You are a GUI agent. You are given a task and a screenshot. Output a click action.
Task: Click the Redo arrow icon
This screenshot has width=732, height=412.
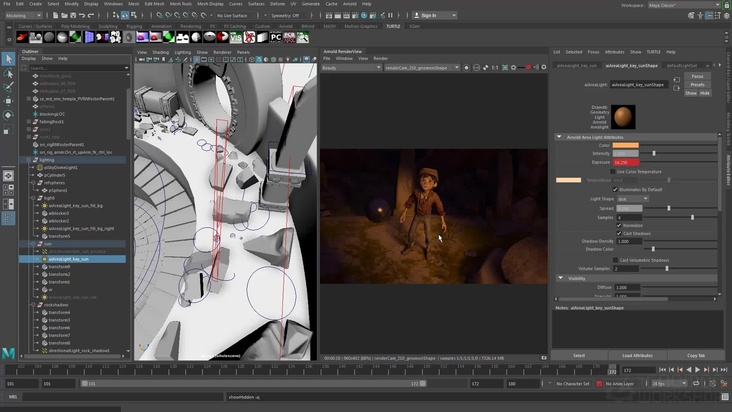(x=91, y=15)
